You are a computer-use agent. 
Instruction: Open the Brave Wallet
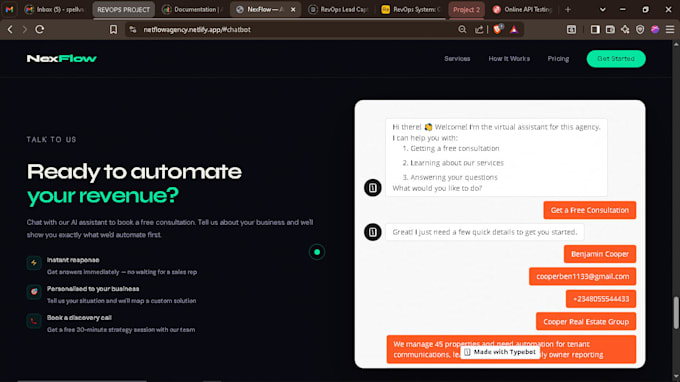tap(610, 29)
